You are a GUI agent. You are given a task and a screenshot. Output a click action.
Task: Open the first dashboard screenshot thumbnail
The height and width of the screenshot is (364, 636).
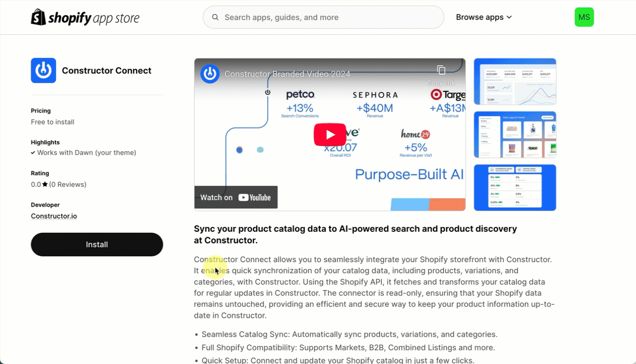pos(515,82)
